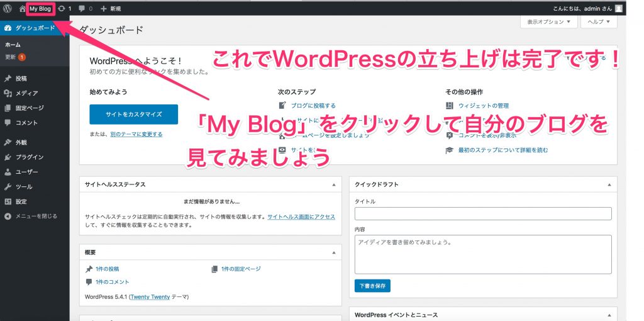Collapse the クイックドラフト panel
The image size is (644, 321).
(609, 184)
